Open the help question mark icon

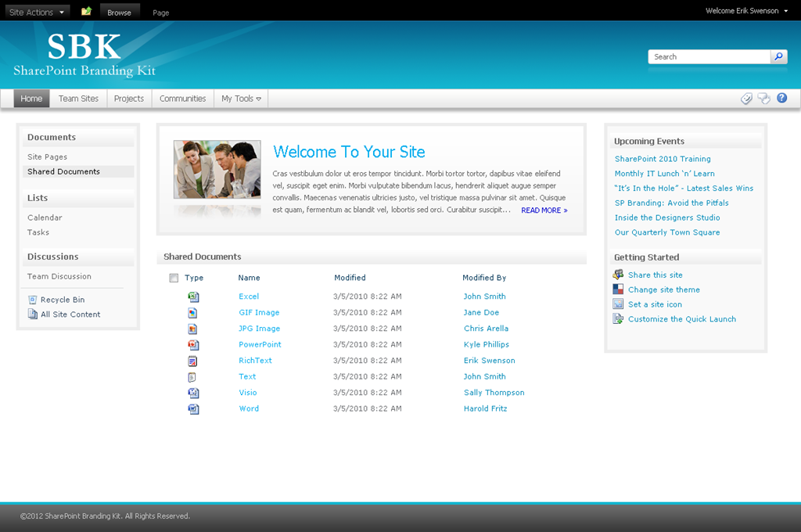tap(781, 98)
